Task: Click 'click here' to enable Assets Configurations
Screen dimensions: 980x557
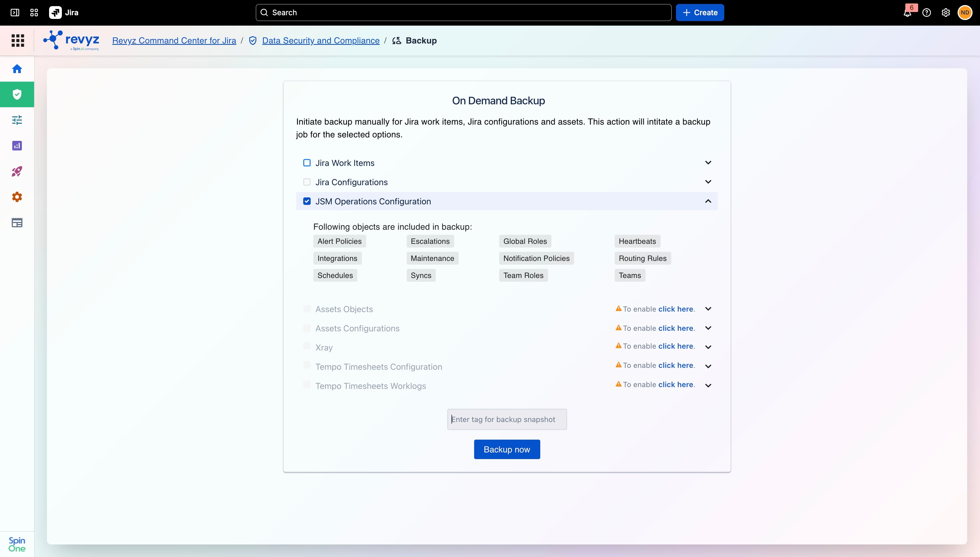Action: coord(676,328)
